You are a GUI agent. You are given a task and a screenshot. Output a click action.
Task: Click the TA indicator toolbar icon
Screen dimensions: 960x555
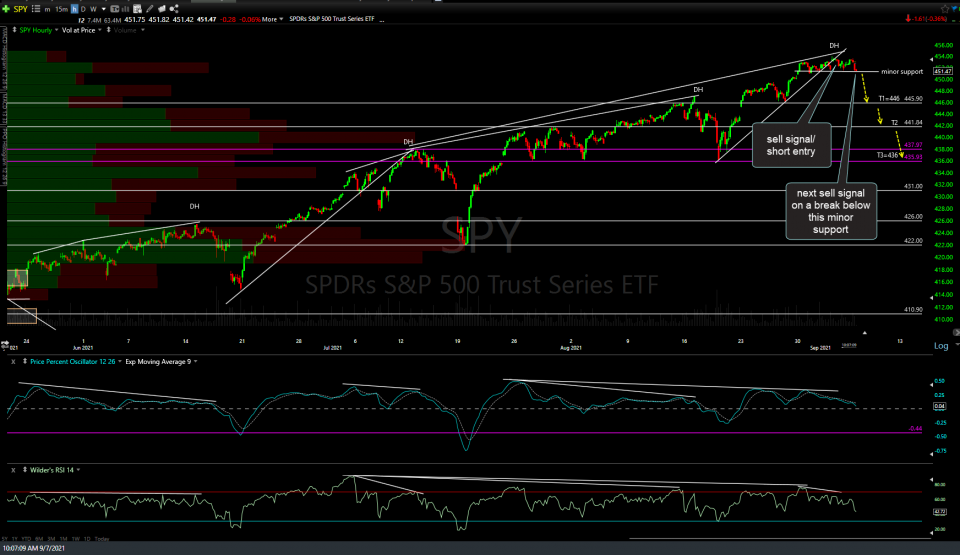pos(114,9)
